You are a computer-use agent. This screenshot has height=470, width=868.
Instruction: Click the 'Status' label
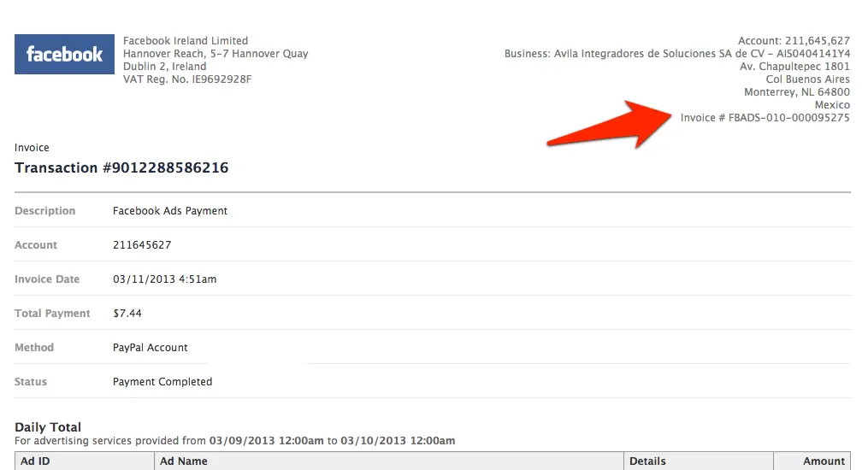point(31,381)
